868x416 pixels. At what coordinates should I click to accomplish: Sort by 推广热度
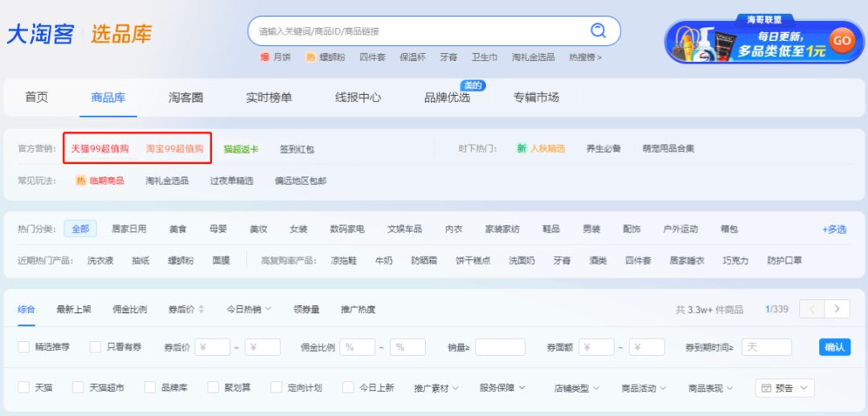(358, 309)
